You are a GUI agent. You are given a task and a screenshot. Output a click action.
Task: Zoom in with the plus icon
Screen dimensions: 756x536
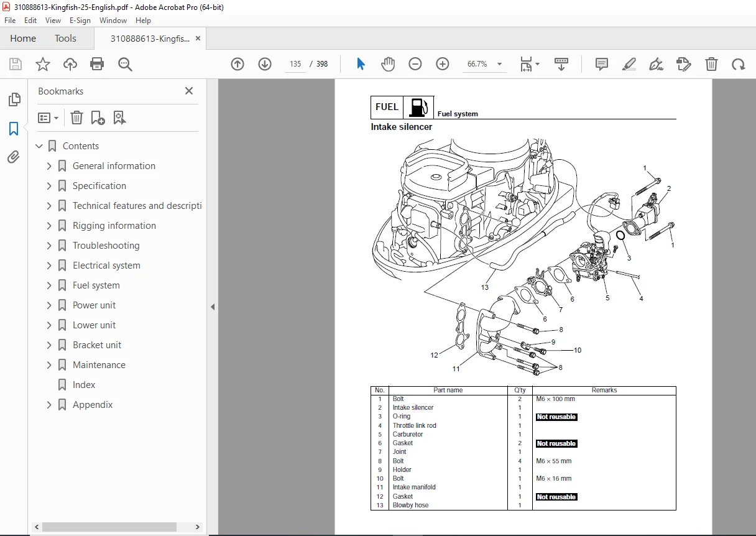(443, 64)
